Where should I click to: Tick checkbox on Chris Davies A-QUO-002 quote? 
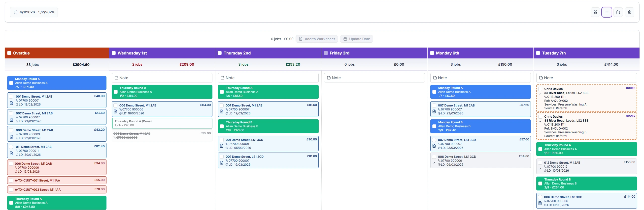tap(540, 89)
